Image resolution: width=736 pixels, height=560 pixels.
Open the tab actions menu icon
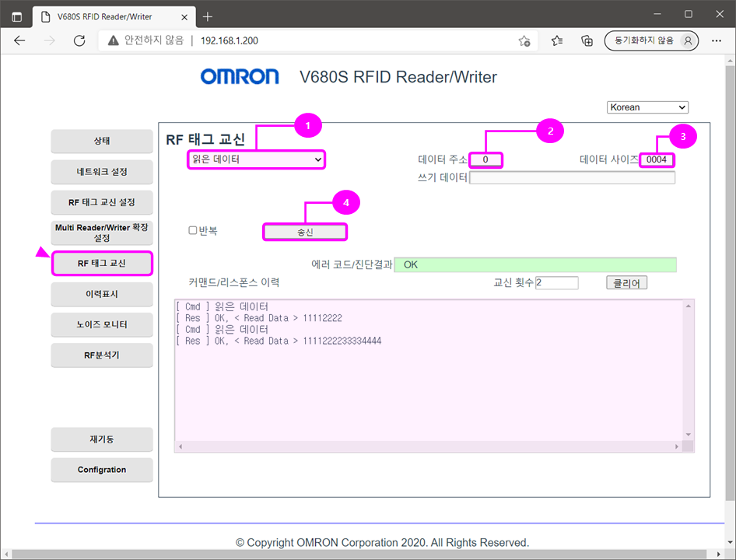16,17
